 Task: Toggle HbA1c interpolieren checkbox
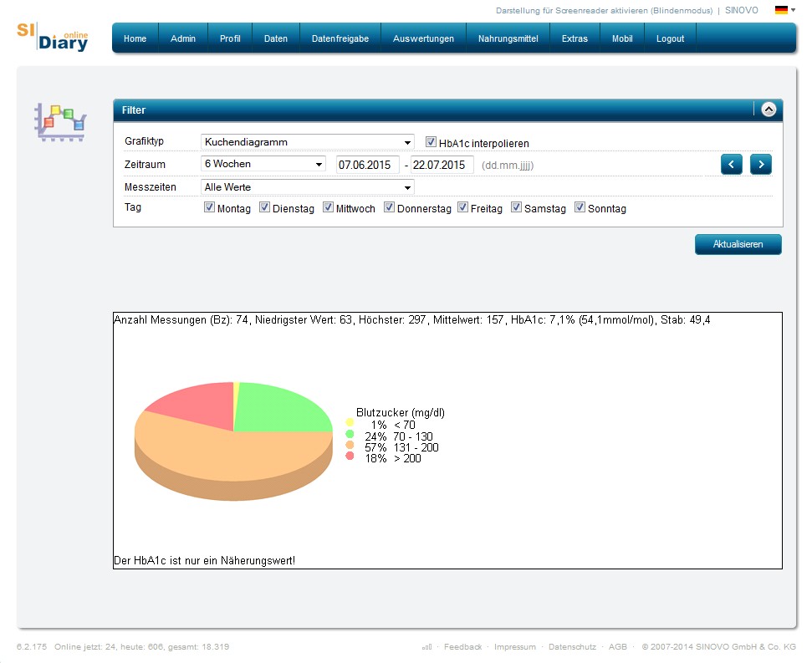point(432,143)
